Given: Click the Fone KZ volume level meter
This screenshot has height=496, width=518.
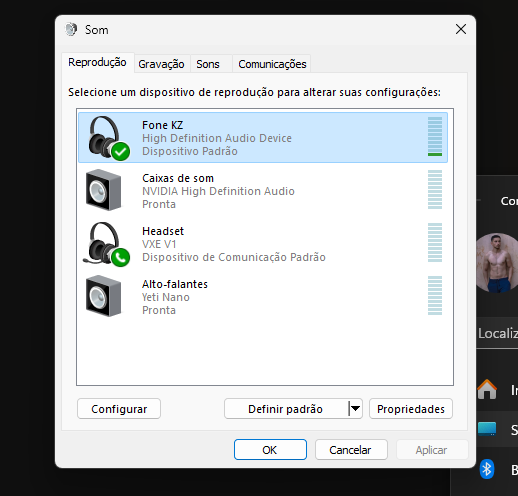Looking at the screenshot, I should click(x=435, y=136).
